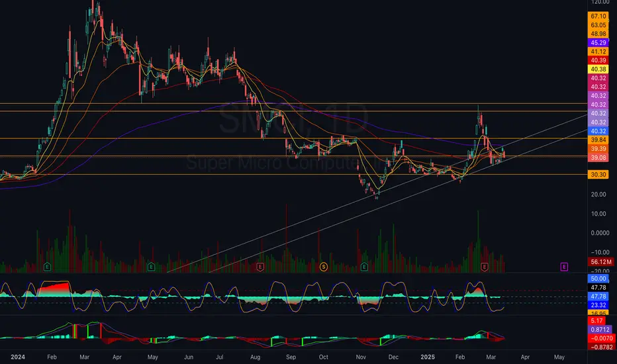
Task: Click the 20.00 price scale value
Action: [598, 195]
